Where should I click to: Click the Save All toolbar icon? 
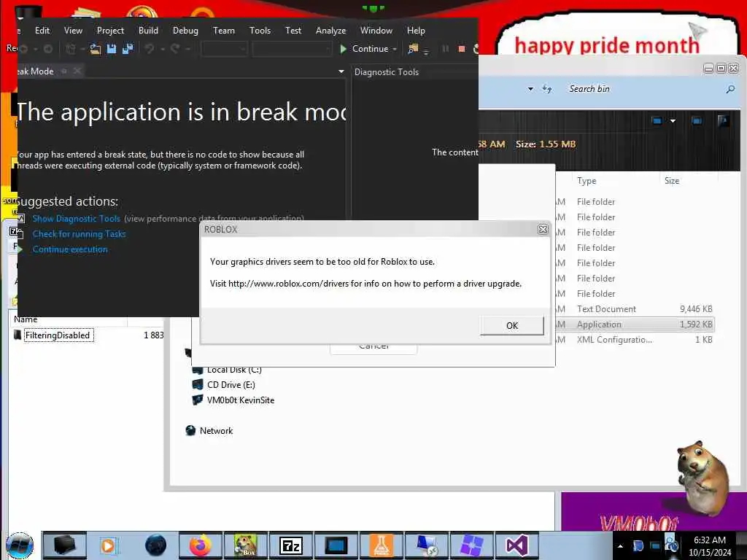click(127, 49)
